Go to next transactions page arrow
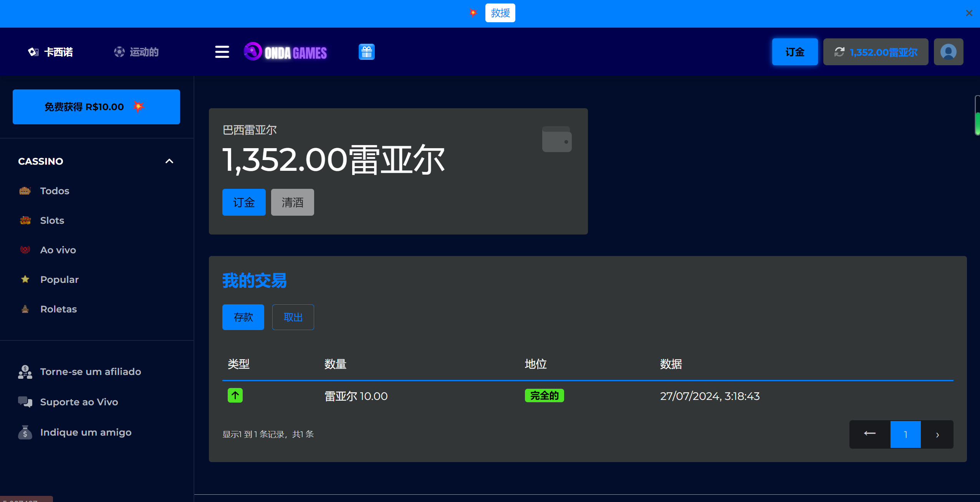The image size is (980, 502). pos(937,434)
